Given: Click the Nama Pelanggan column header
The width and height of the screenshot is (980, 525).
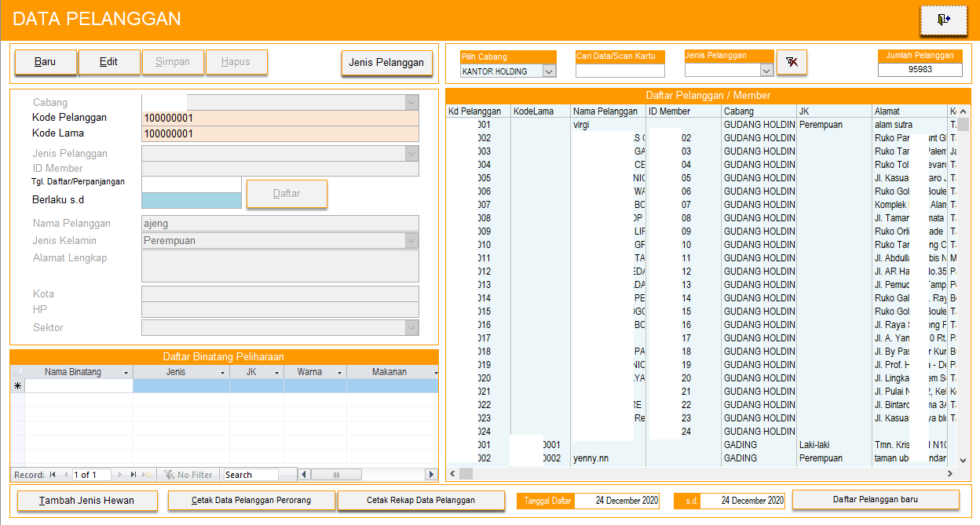Looking at the screenshot, I should point(605,111).
